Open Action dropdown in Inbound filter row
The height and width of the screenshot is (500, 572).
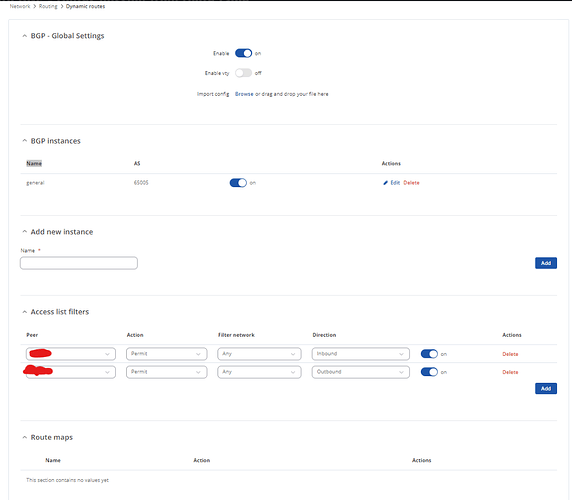point(167,354)
